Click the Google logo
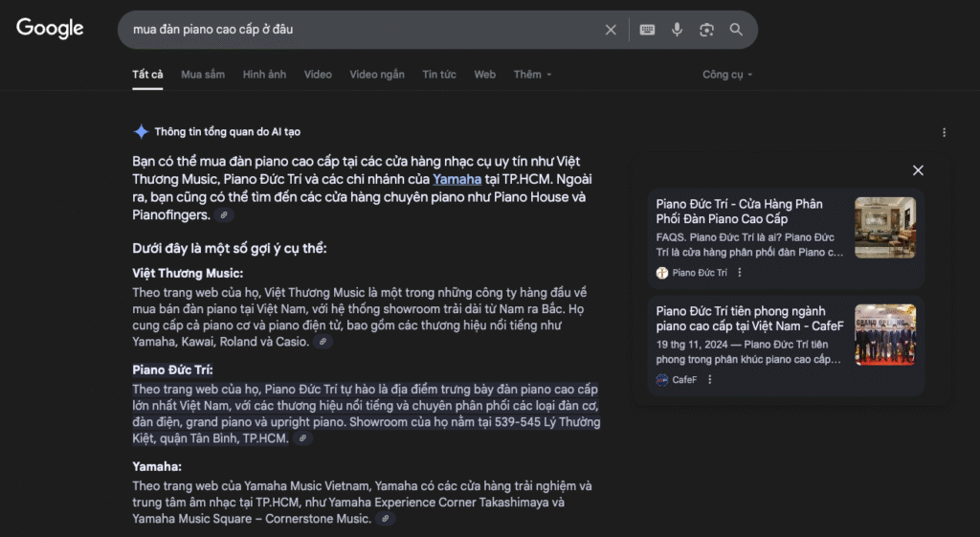 50,28
